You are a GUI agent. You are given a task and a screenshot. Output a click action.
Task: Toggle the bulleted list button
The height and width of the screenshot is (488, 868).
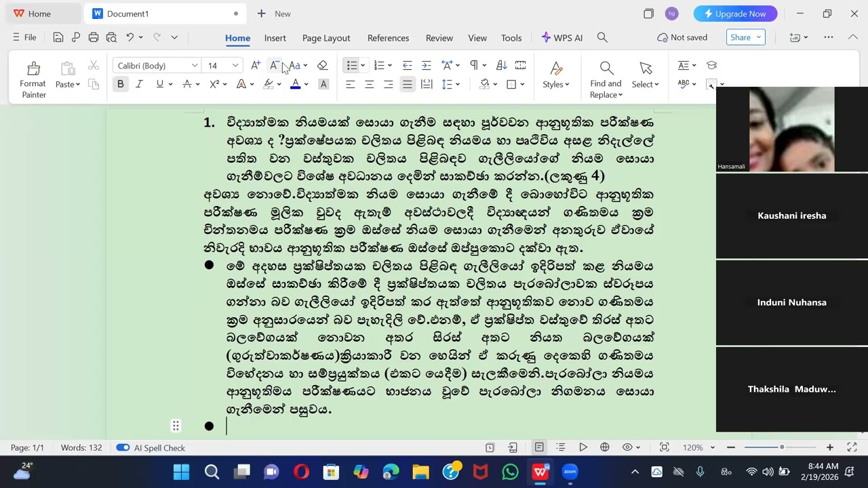coord(351,65)
